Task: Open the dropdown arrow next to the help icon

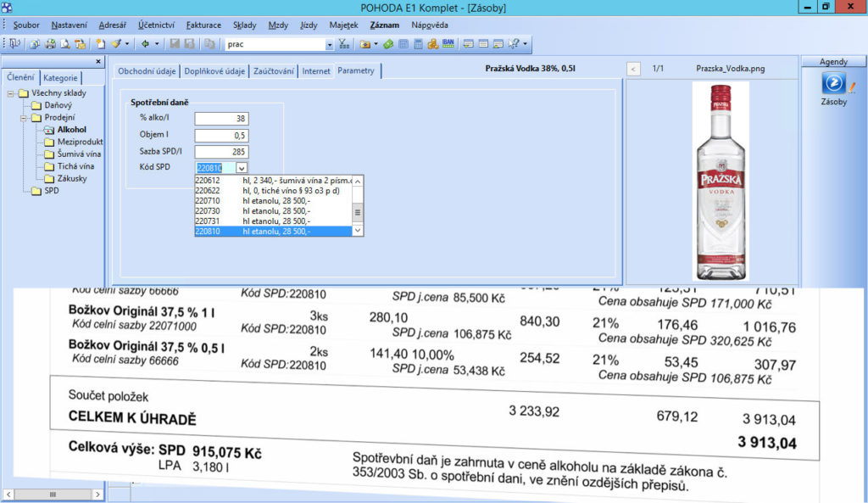Action: 525,44
